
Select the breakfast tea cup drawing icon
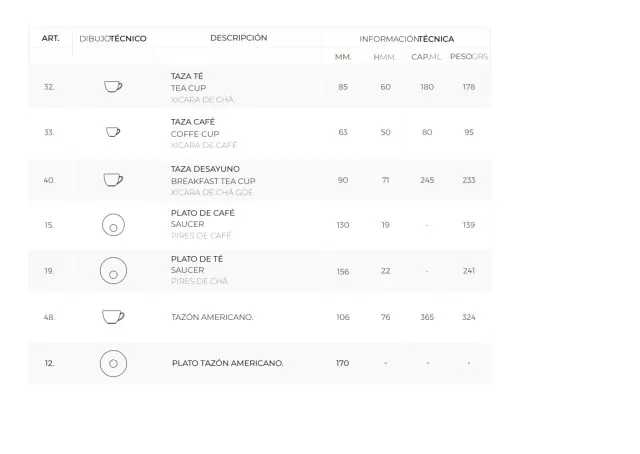(x=113, y=180)
